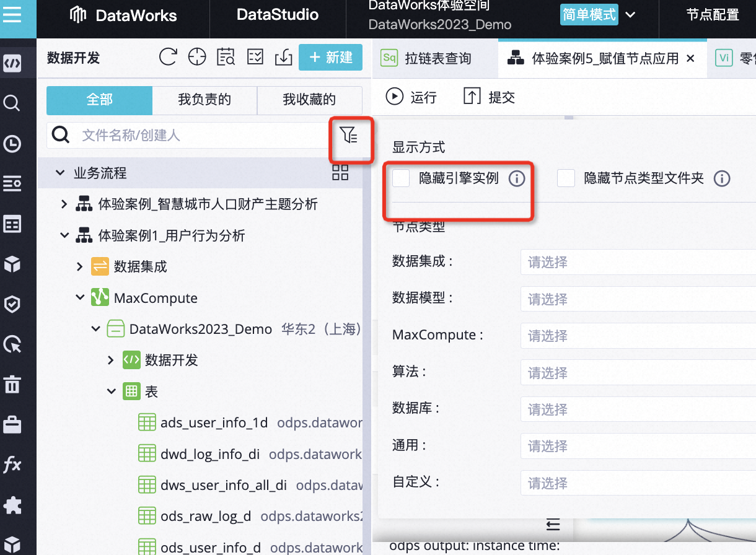Open the clock history sidebar icon
Image resolution: width=756 pixels, height=555 pixels.
12,144
